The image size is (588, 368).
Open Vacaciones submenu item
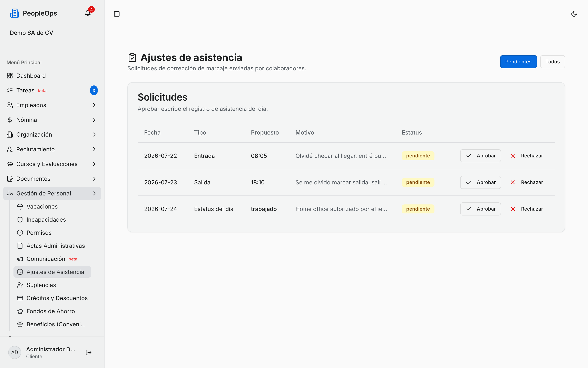[52, 207]
